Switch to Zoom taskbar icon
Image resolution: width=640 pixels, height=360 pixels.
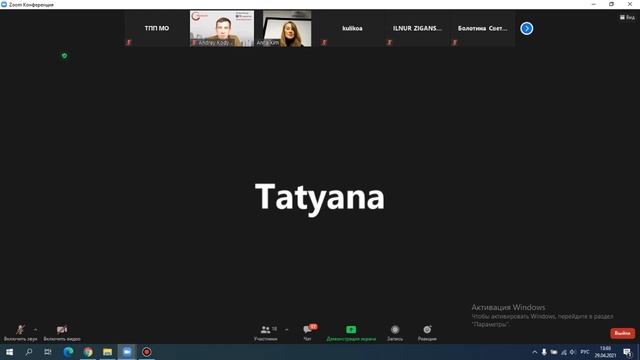pos(127,352)
